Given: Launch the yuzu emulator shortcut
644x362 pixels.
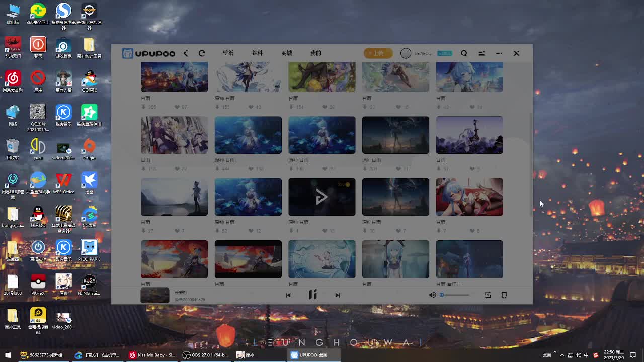Looking at the screenshot, I should point(38,149).
